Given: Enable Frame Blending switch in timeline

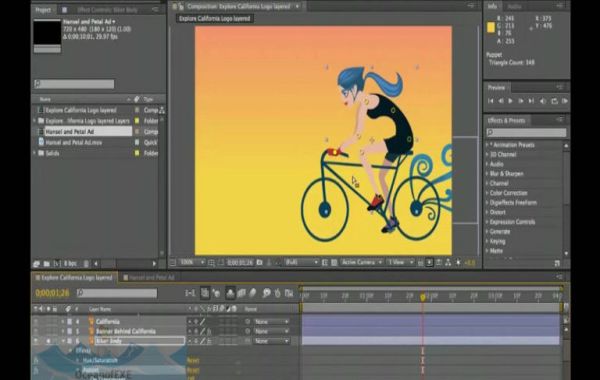Looking at the screenshot, I should tap(242, 293).
